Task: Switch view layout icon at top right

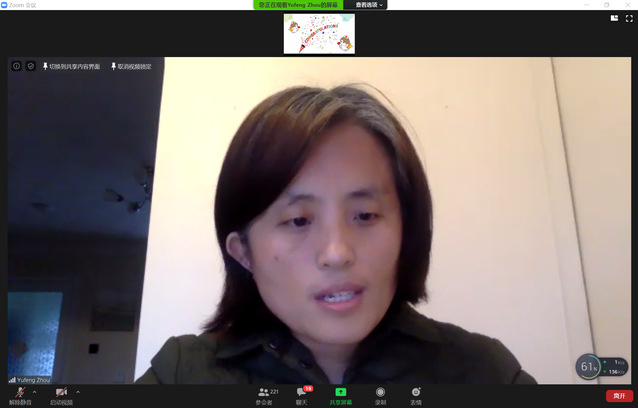Action: coord(614,18)
